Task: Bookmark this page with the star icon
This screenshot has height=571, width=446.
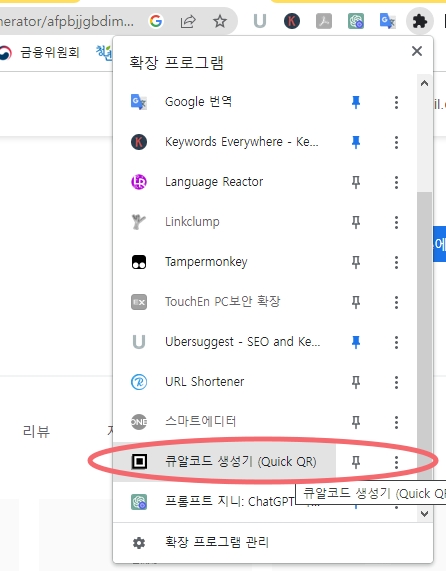Action: click(x=220, y=21)
